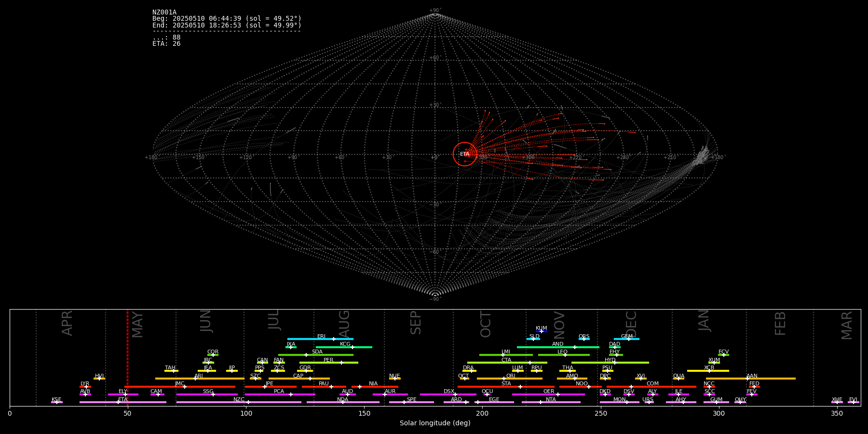Click the ETA shower bar in timeline
Screen dimensions: 868x434
coord(123,402)
